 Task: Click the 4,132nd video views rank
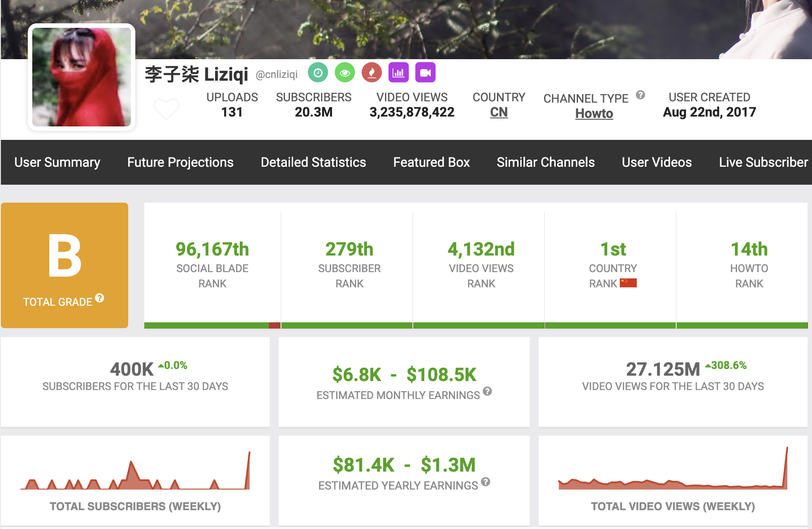481,249
